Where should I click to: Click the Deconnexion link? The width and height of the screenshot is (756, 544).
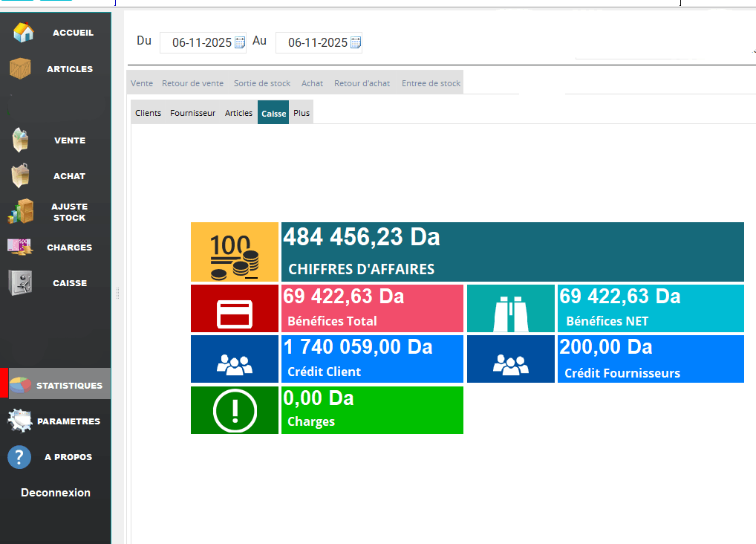tap(56, 493)
